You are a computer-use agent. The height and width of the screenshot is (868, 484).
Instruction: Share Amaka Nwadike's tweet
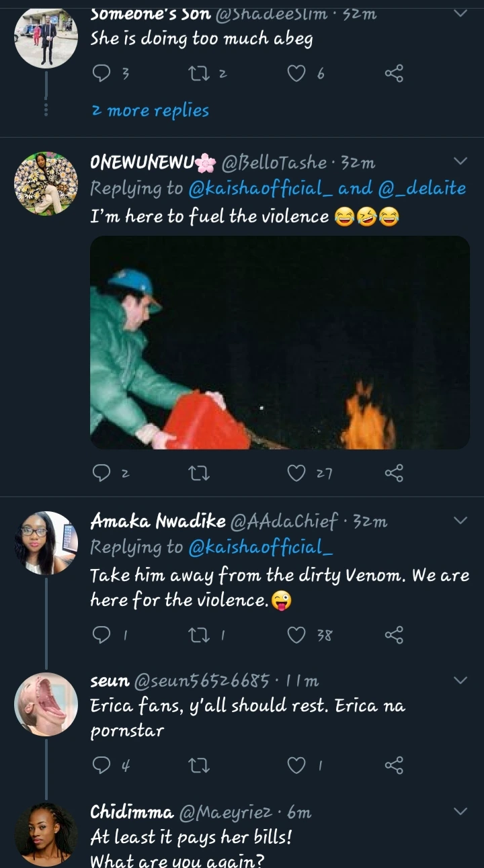coord(394,634)
